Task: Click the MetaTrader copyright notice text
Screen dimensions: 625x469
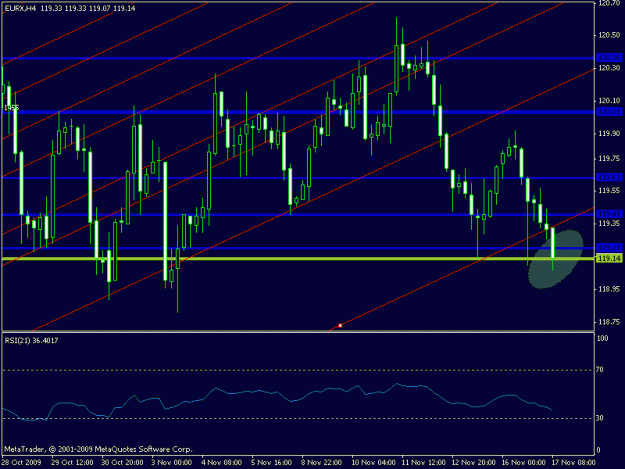Action: [x=98, y=449]
